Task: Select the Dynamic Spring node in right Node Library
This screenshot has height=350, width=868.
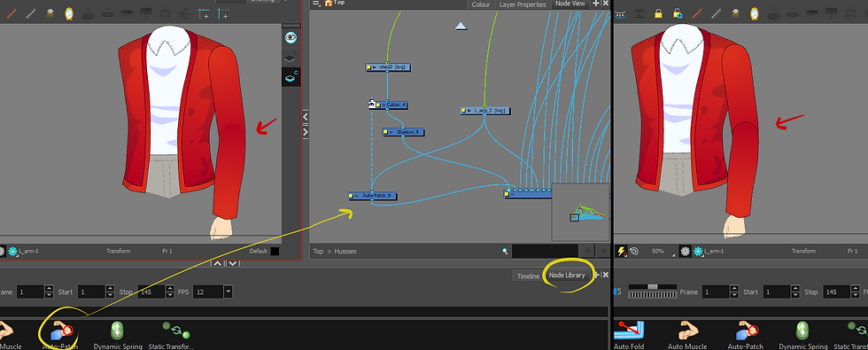Action: (802, 335)
